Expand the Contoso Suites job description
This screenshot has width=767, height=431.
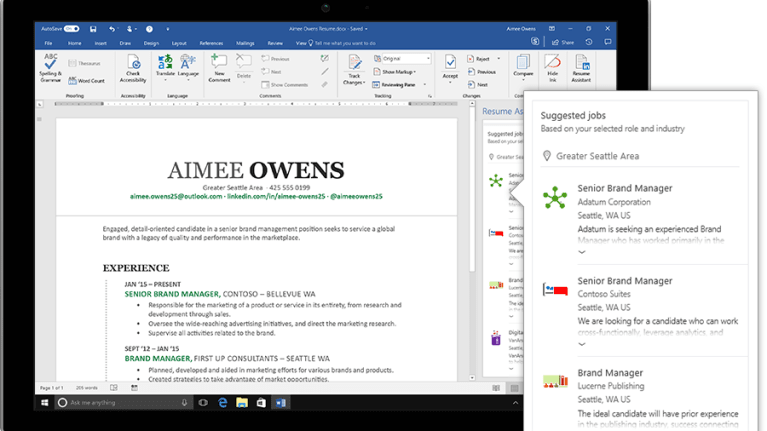pos(582,344)
